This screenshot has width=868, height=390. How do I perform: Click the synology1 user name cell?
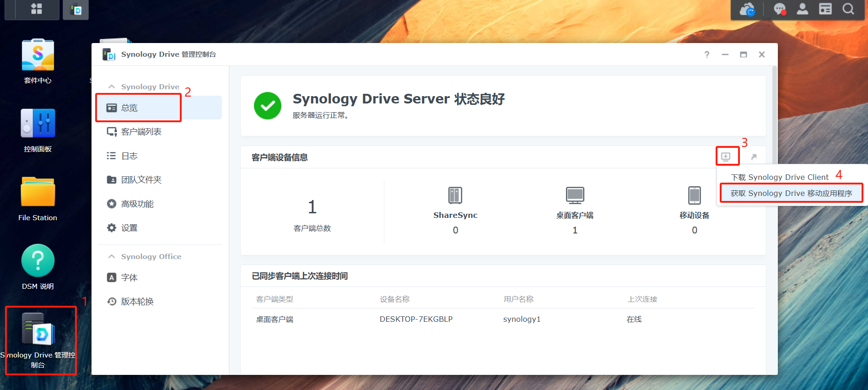pos(522,319)
